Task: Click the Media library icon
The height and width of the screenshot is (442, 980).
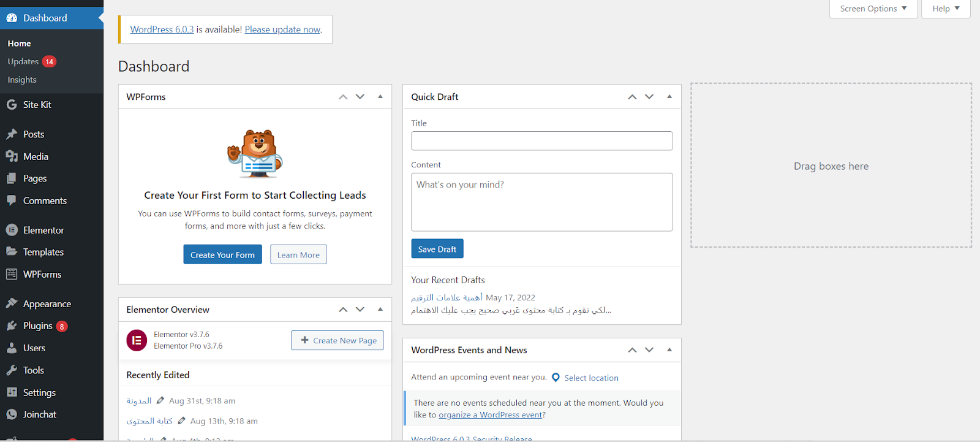Action: pyautogui.click(x=12, y=156)
